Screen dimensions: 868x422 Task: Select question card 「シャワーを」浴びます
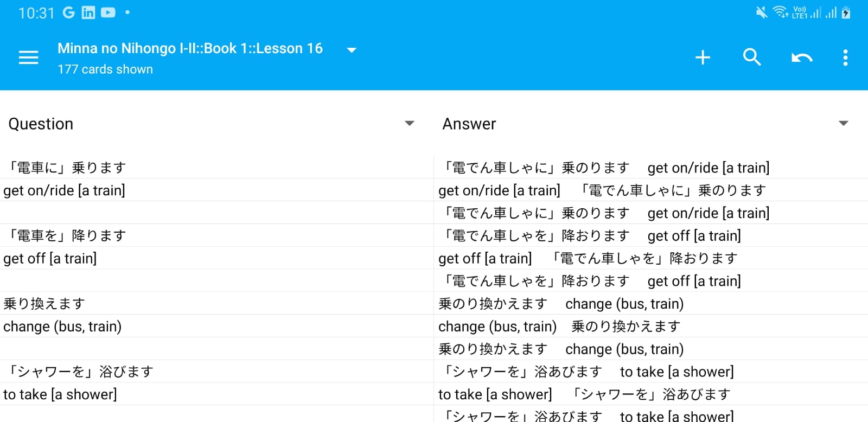216,372
